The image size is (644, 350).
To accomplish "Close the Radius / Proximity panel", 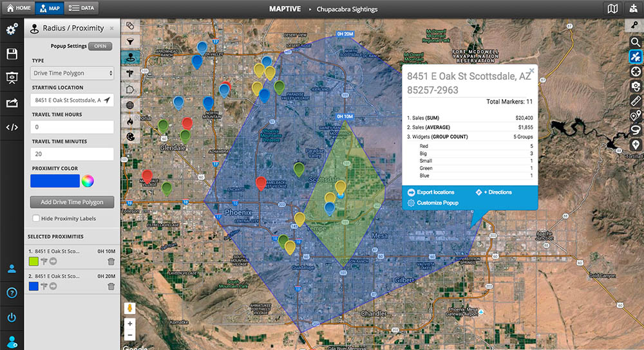I will click(x=111, y=28).
